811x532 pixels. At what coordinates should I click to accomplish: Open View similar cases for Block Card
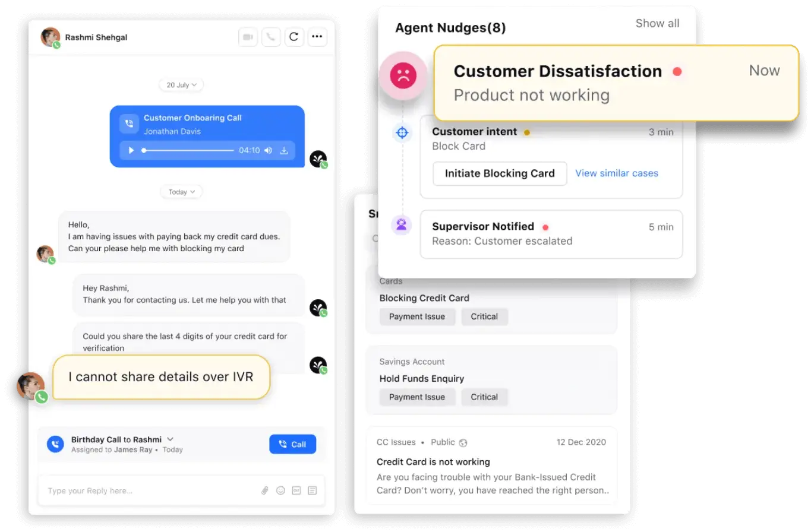[x=617, y=173]
